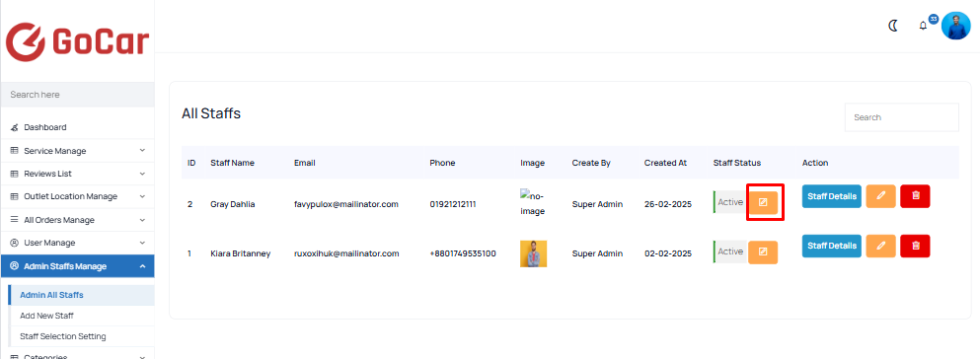
Task: Click Email column header
Action: pyautogui.click(x=304, y=163)
